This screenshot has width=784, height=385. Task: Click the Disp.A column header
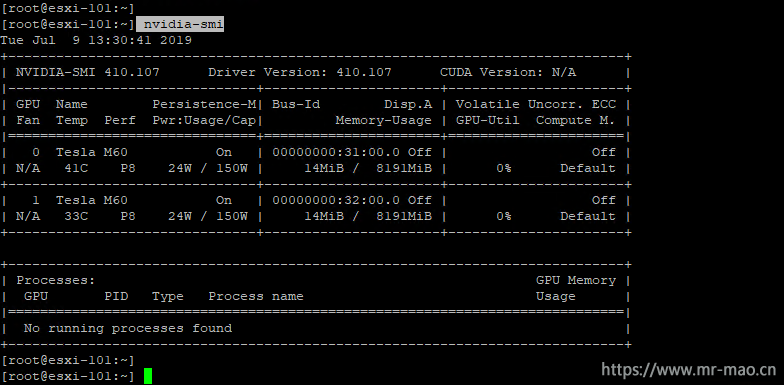tap(408, 104)
